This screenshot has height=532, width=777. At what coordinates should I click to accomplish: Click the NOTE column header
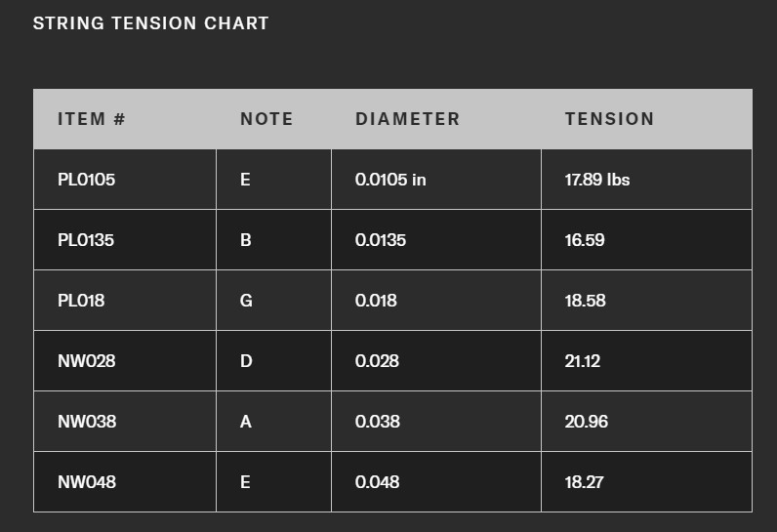click(x=266, y=119)
